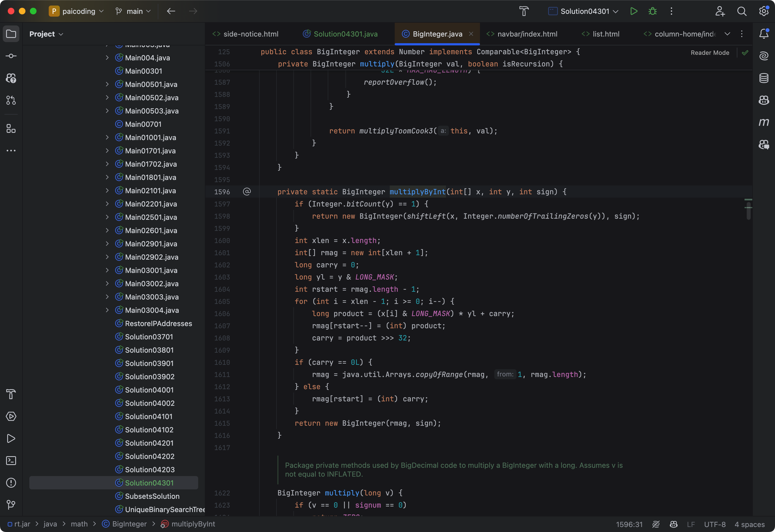Switch to the Solution04301.java tab

[340, 34]
